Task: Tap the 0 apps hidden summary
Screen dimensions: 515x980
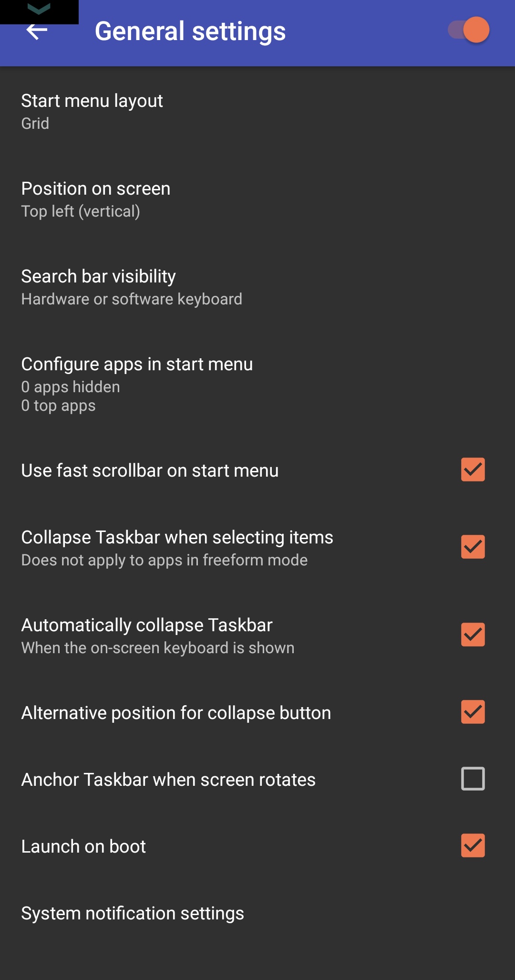Action: pyautogui.click(x=71, y=387)
